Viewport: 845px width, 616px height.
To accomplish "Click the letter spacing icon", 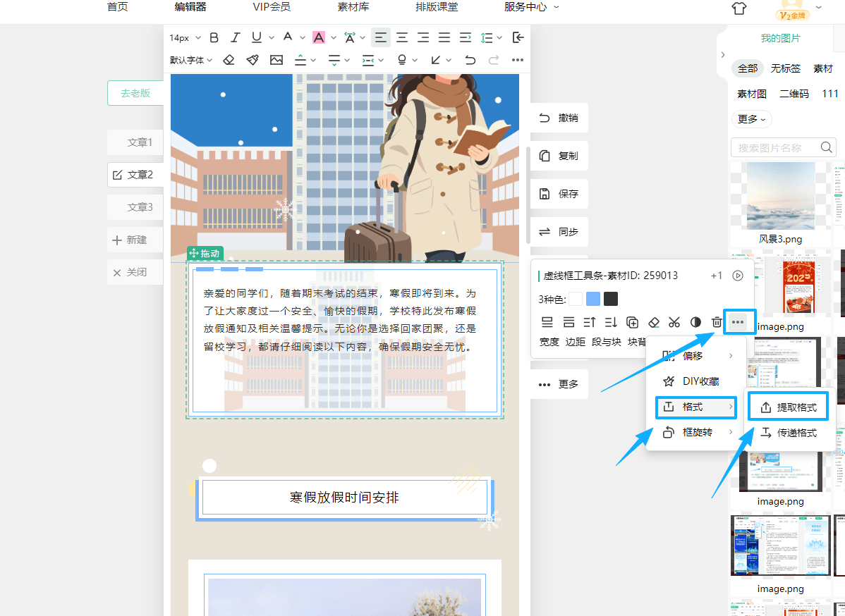I will (x=350, y=37).
